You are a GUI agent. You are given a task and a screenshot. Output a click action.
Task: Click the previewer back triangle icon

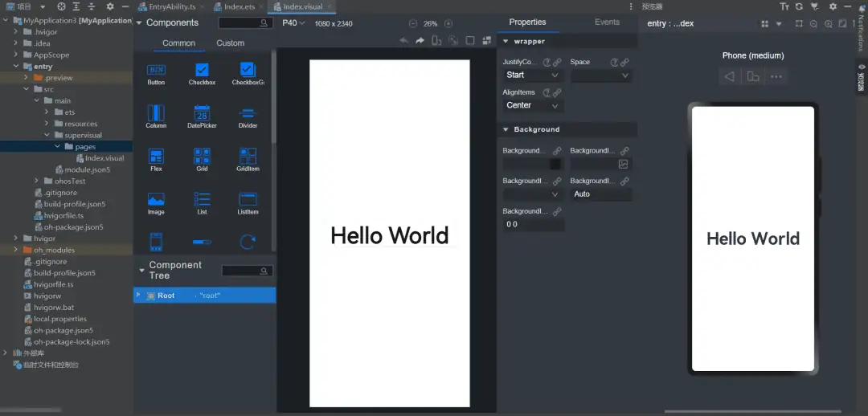pos(730,77)
